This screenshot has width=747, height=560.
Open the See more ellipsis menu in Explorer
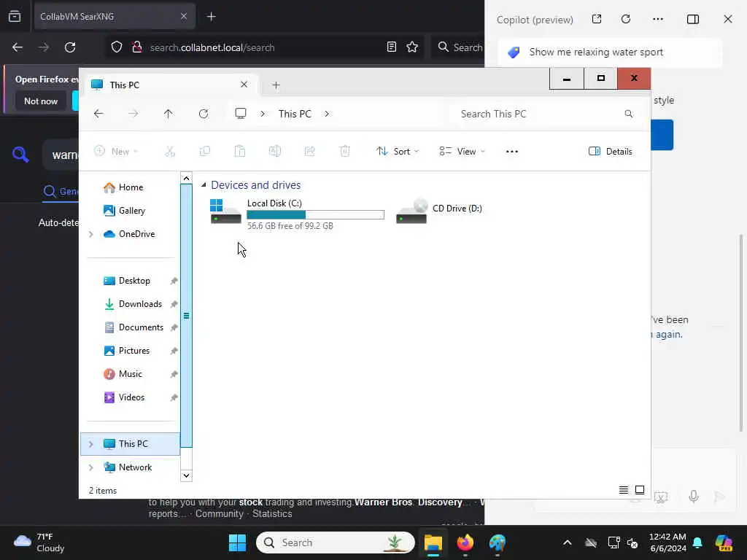[511, 152]
